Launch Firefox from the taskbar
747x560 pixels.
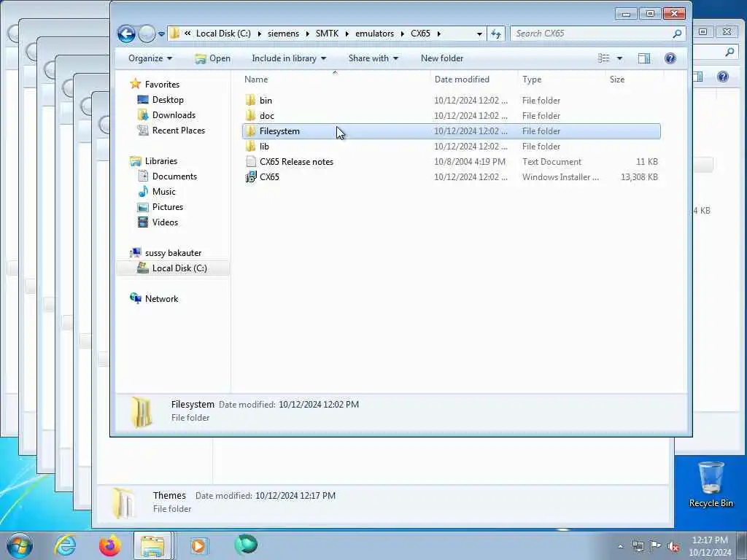[110, 545]
